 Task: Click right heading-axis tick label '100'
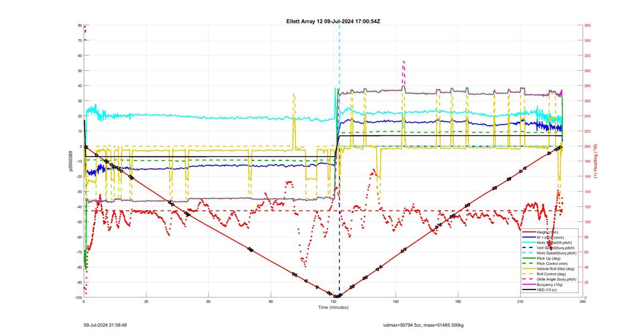click(588, 222)
